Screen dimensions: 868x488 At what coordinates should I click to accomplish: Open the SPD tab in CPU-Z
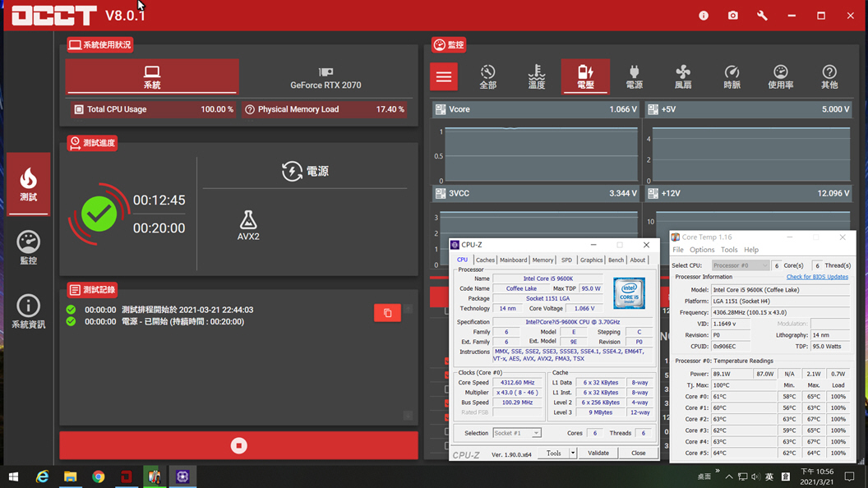[x=566, y=260]
